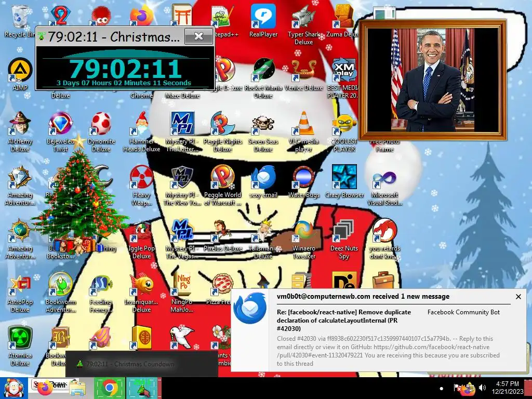
Task: Open the Alchemy Deluxe shortcut
Action: 20,131
